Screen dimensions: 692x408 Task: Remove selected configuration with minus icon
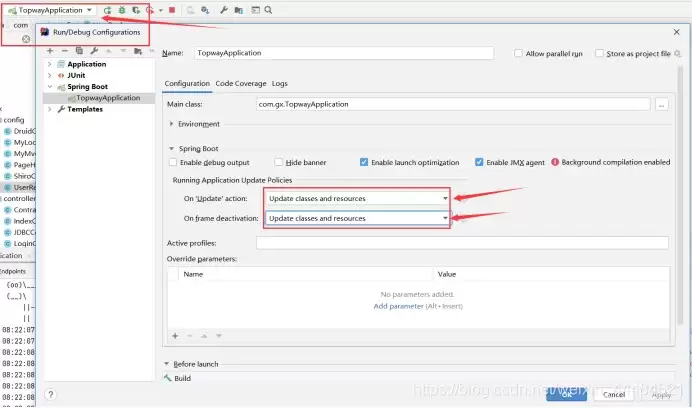pos(64,51)
